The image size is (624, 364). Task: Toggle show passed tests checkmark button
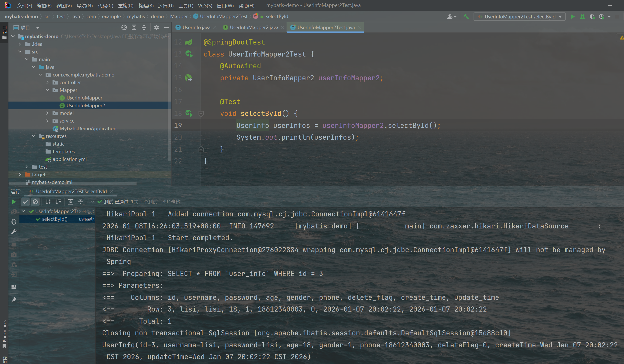coord(25,202)
